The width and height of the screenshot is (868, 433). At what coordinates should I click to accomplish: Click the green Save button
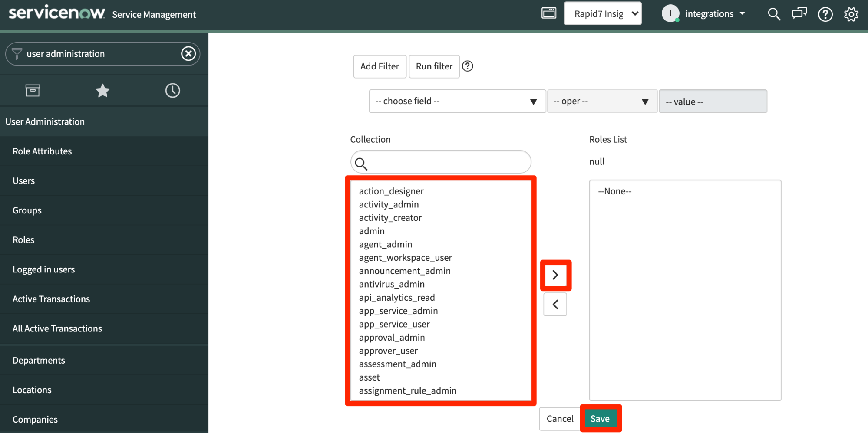[600, 419]
